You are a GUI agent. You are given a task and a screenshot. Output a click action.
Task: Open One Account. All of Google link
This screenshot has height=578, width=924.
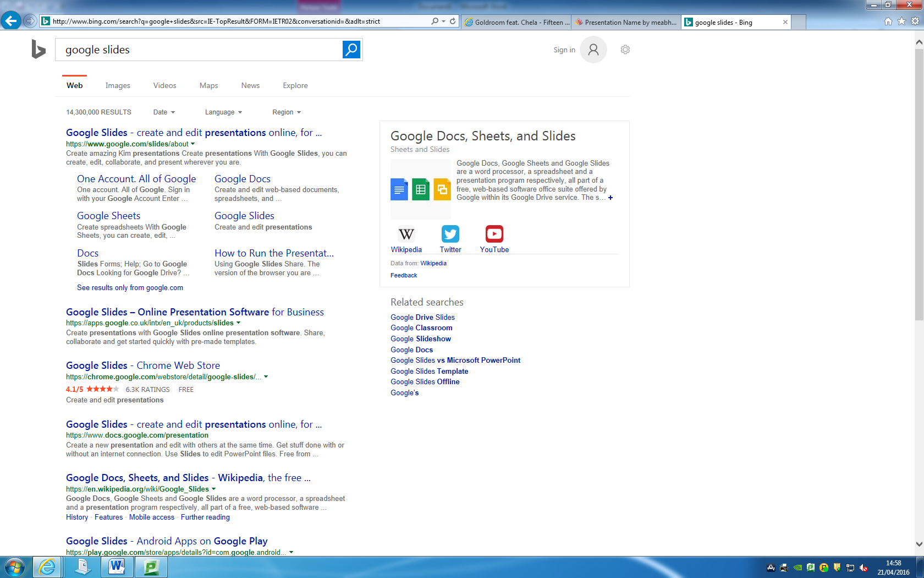(x=136, y=179)
